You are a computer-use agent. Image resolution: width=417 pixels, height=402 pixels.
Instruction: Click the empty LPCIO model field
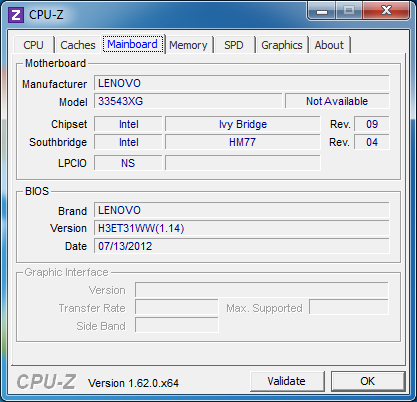(243, 163)
